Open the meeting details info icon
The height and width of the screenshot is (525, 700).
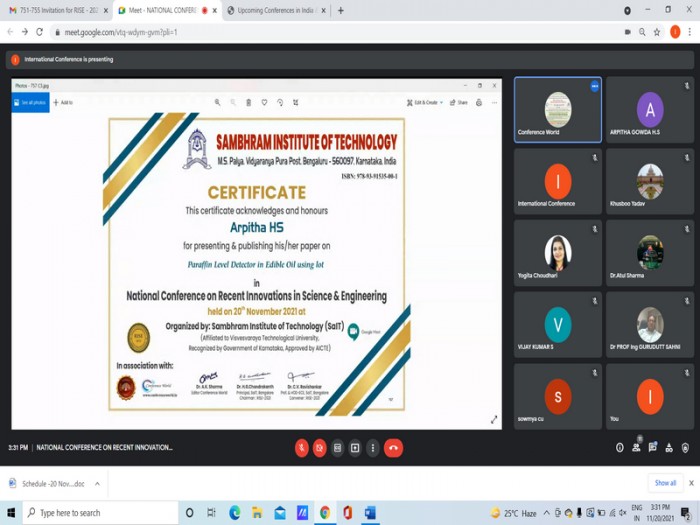(x=619, y=448)
